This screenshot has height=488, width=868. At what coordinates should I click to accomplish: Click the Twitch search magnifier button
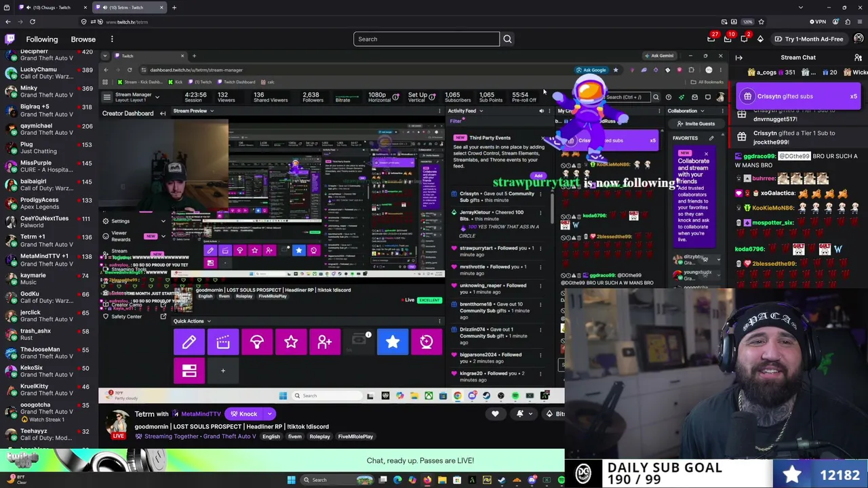(507, 39)
